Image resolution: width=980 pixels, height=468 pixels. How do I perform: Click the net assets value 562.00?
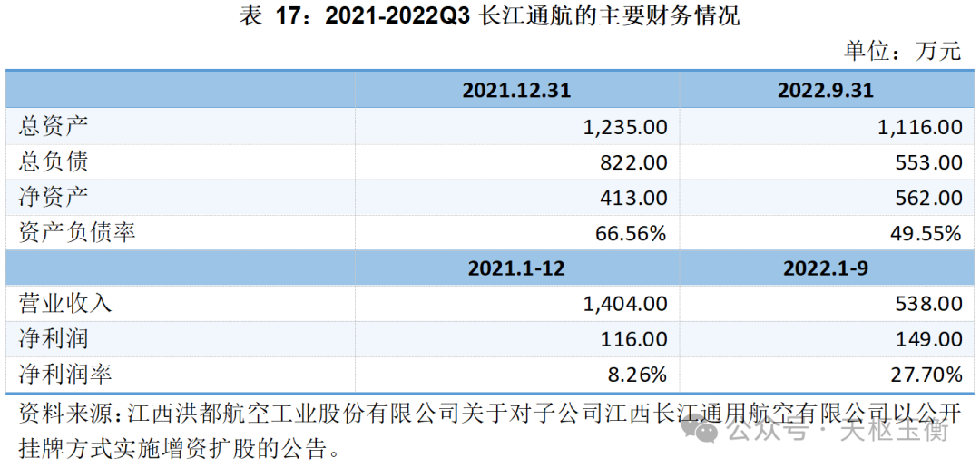click(x=928, y=198)
